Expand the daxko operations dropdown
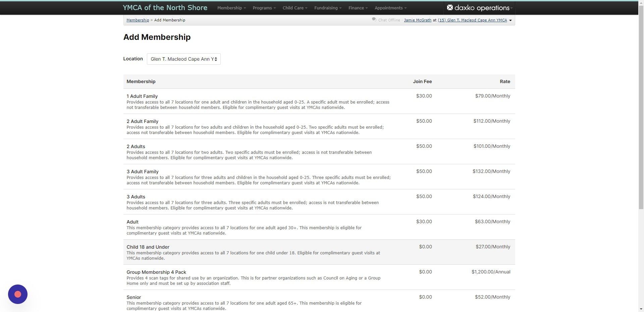The height and width of the screenshot is (312, 644). point(512,8)
